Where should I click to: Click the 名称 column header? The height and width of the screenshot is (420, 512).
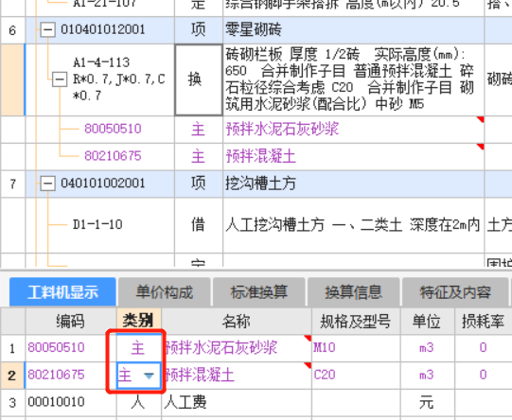tap(237, 322)
